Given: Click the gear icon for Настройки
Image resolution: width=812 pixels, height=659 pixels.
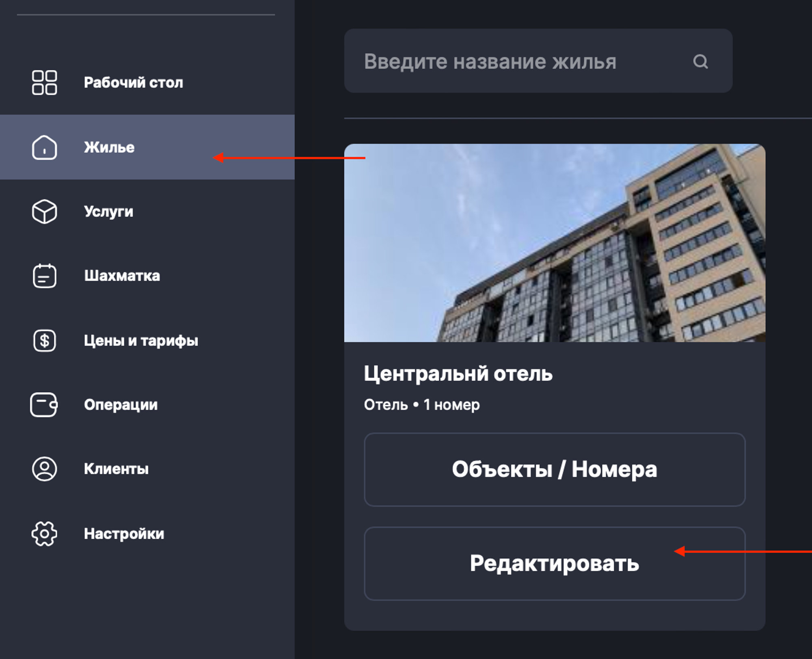Looking at the screenshot, I should pos(44,534).
